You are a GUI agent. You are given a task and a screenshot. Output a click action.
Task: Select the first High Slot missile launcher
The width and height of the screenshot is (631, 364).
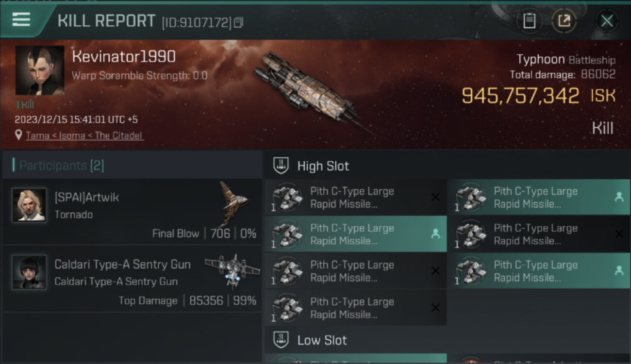(355, 198)
